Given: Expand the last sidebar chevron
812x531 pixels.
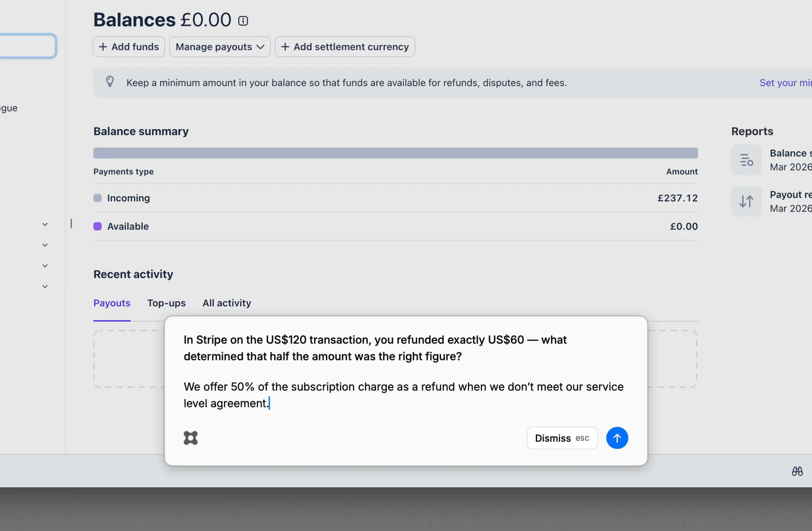Looking at the screenshot, I should (45, 286).
